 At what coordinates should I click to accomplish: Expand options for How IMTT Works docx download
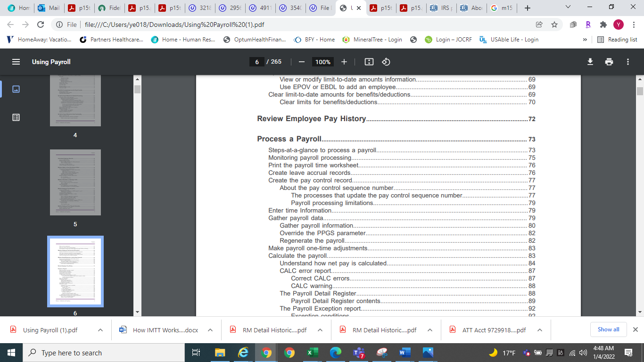click(210, 330)
